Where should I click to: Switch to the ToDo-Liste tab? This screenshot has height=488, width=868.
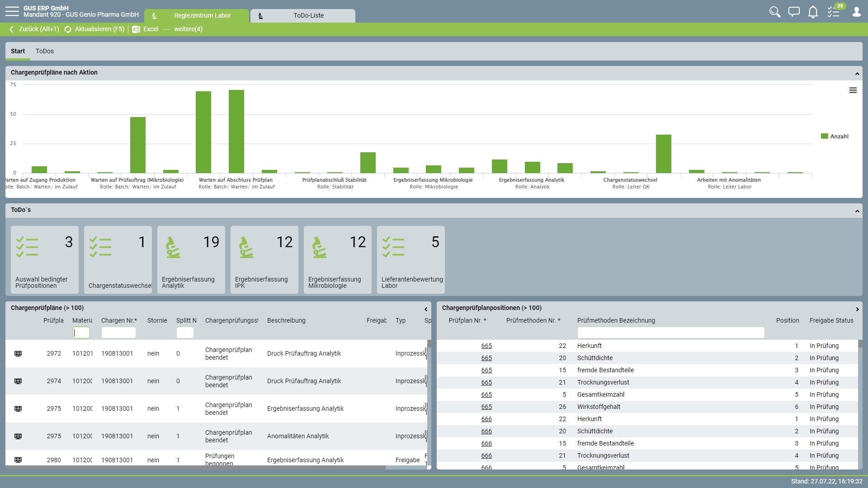tap(308, 15)
